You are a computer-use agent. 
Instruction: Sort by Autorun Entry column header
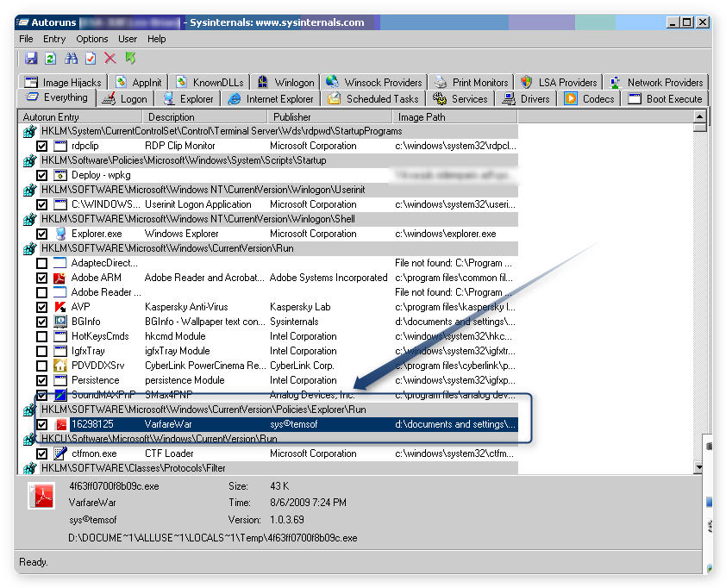point(80,117)
